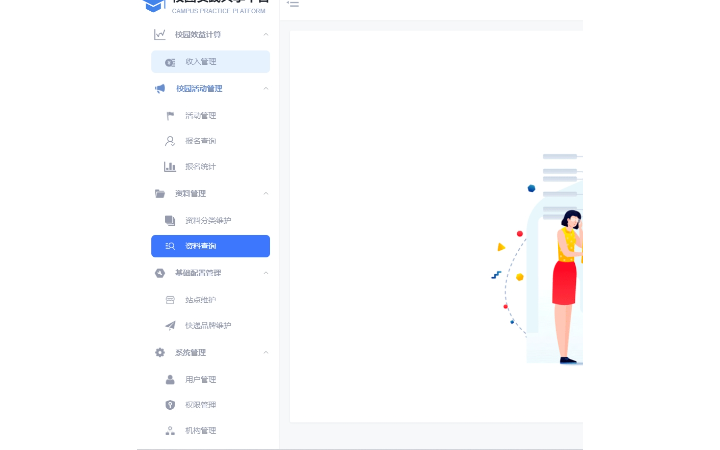Viewport: 720px width, 450px height.
Task: Click the bar chart icon for 报名统计
Action: [170, 167]
